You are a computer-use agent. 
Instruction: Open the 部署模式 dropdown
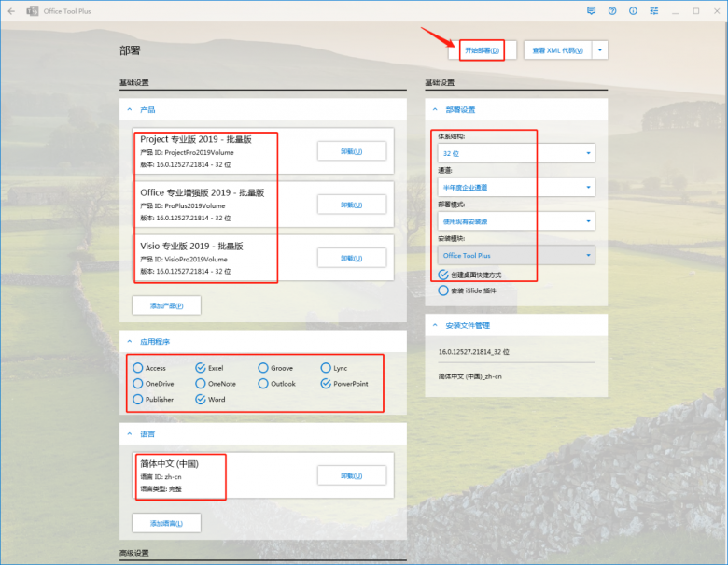(516, 221)
